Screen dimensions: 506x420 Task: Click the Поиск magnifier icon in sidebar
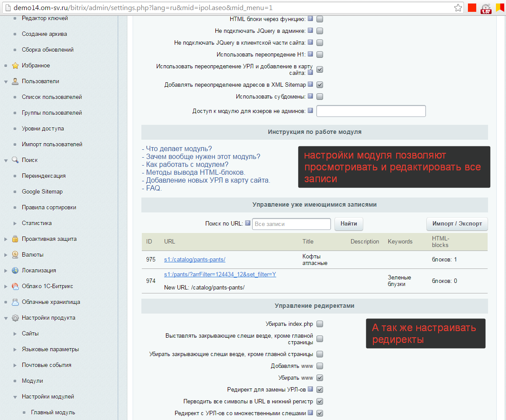(15, 160)
